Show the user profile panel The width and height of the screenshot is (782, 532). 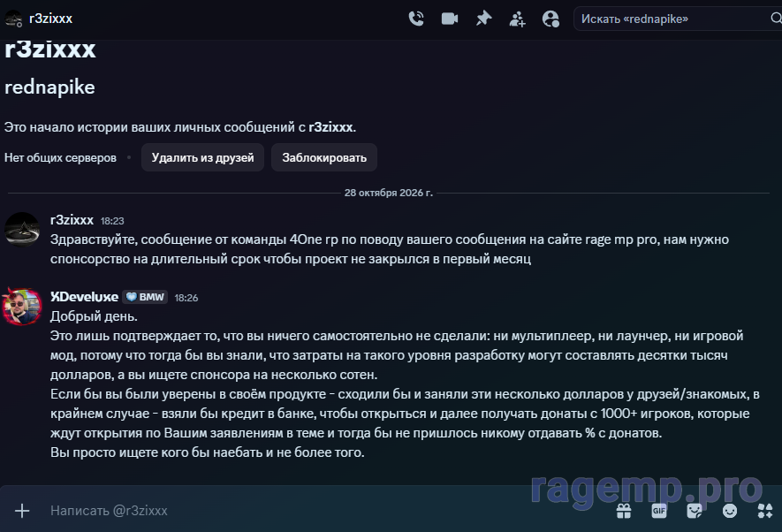click(x=550, y=19)
